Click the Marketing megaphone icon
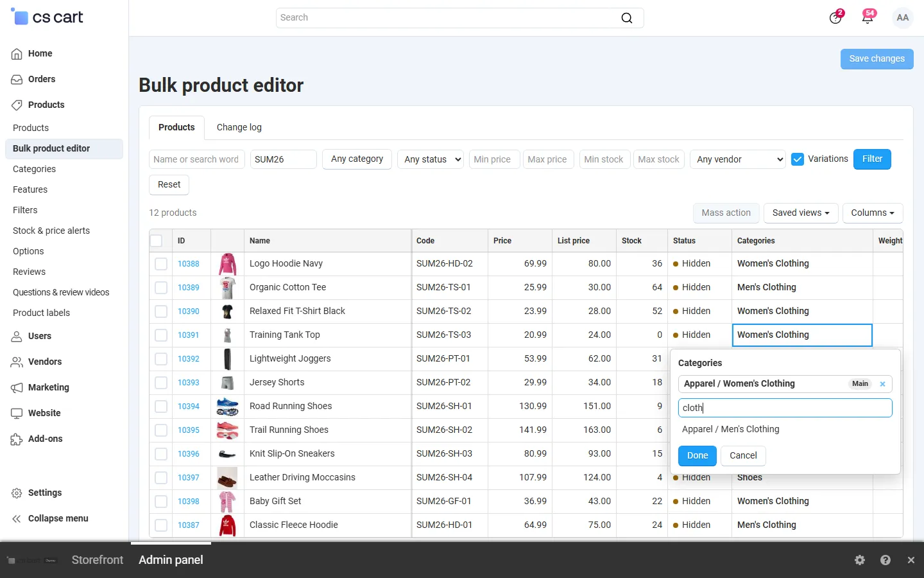Viewport: 924px width, 578px height. [x=17, y=388]
